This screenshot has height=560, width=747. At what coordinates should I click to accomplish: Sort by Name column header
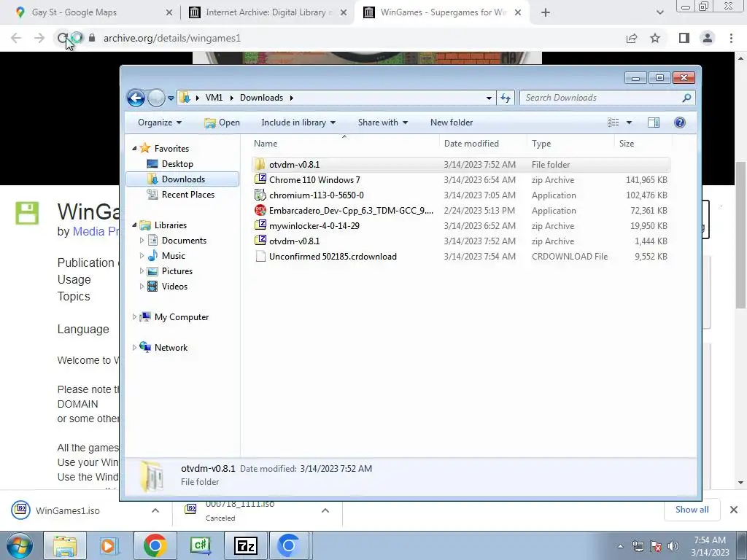(344, 144)
